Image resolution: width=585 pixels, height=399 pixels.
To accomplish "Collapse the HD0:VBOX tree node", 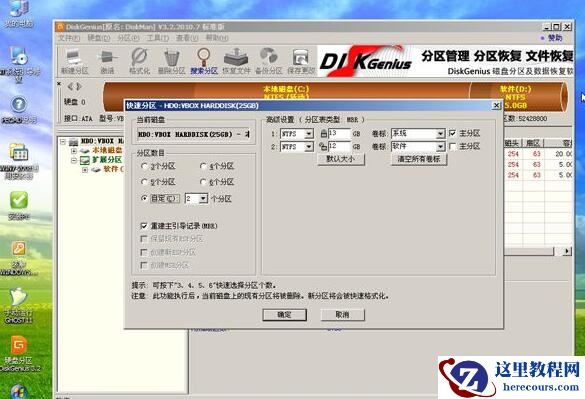I will click(63, 141).
